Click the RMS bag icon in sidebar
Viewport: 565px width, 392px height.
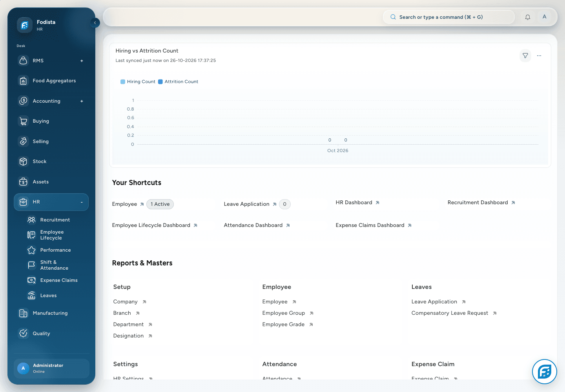(24, 61)
